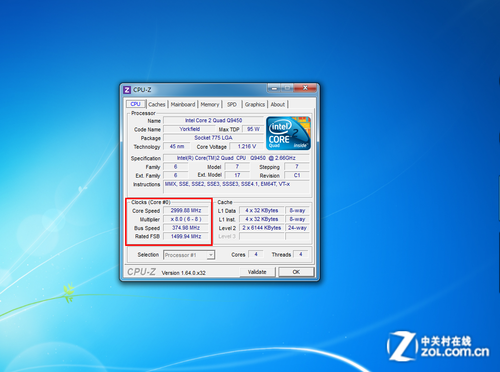Open the Mainboard tab

pos(183,104)
